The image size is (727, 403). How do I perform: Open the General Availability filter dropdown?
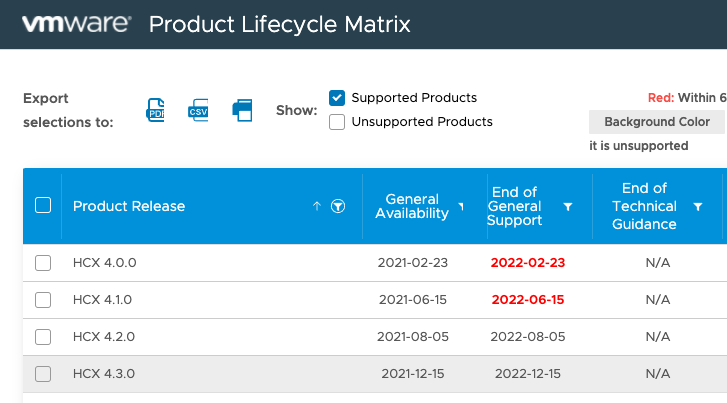coord(461,207)
